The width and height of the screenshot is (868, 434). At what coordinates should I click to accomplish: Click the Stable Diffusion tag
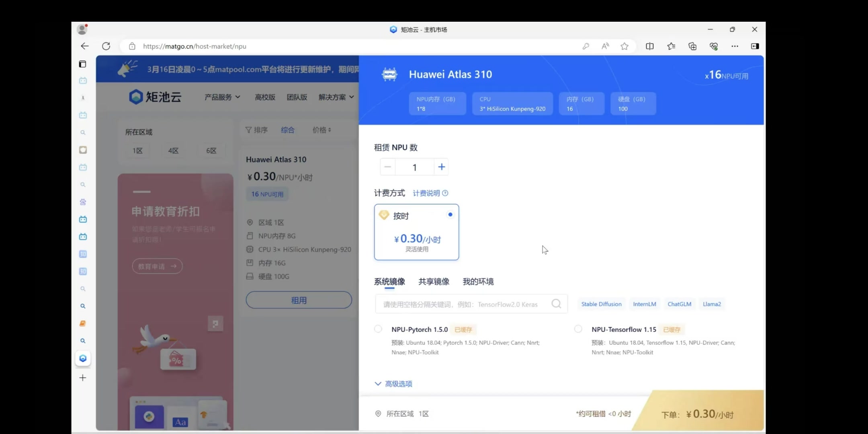point(601,304)
